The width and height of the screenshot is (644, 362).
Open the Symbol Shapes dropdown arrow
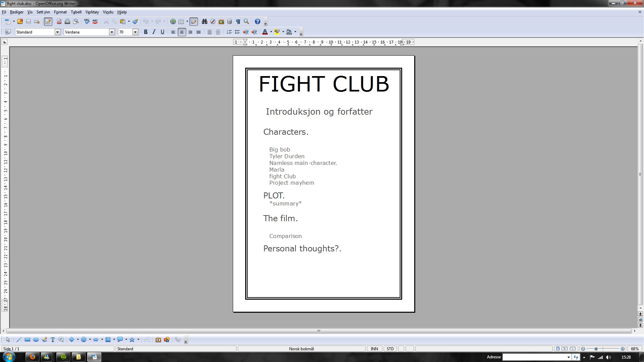tap(90, 340)
